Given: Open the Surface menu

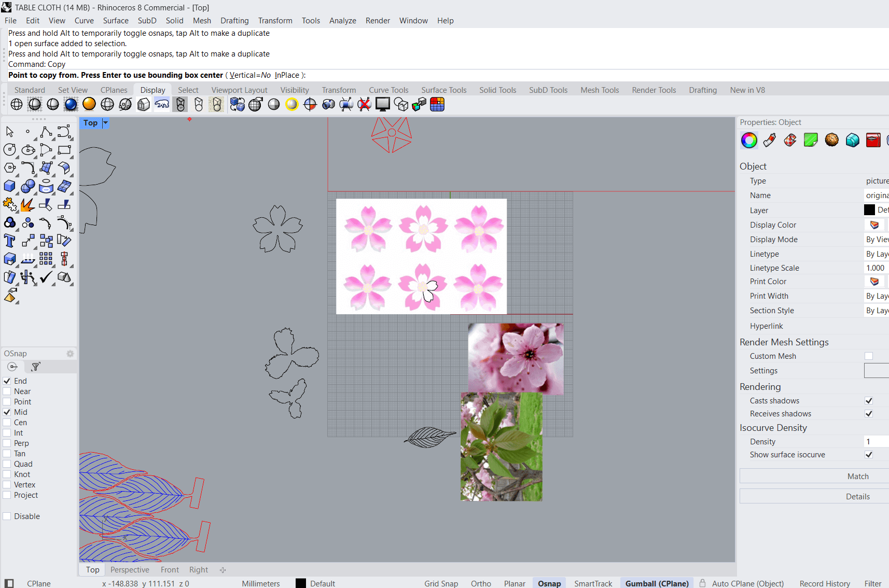Looking at the screenshot, I should pos(115,21).
